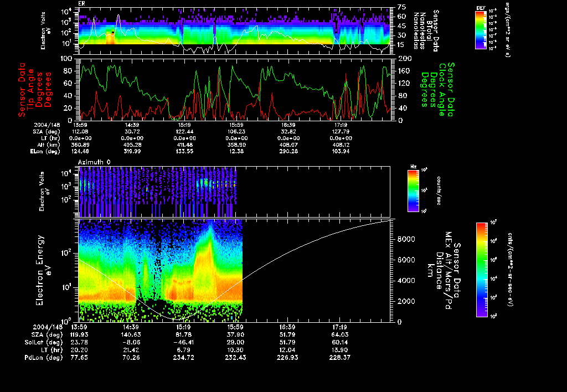Click ELon value 124.48
The height and width of the screenshot is (392, 567).
(80, 151)
